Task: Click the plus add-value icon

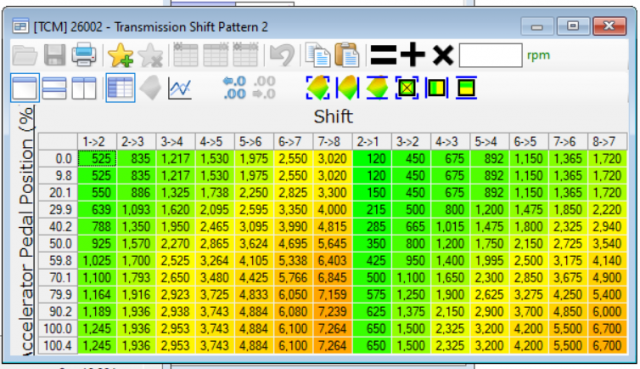Action: (x=413, y=55)
